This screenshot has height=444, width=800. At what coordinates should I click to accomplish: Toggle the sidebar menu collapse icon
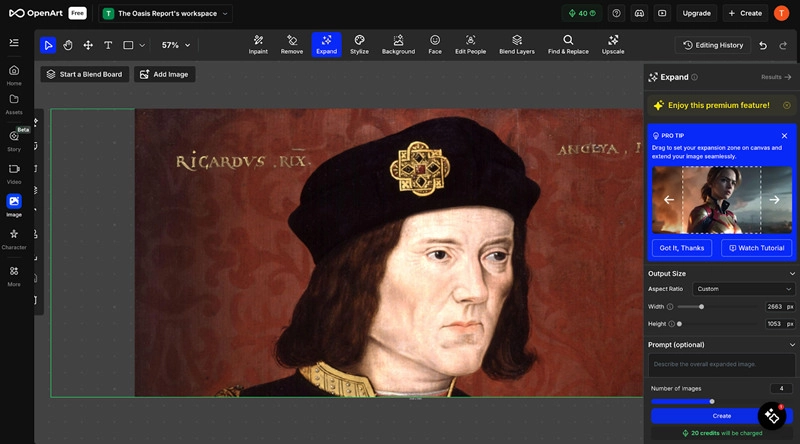click(x=14, y=42)
